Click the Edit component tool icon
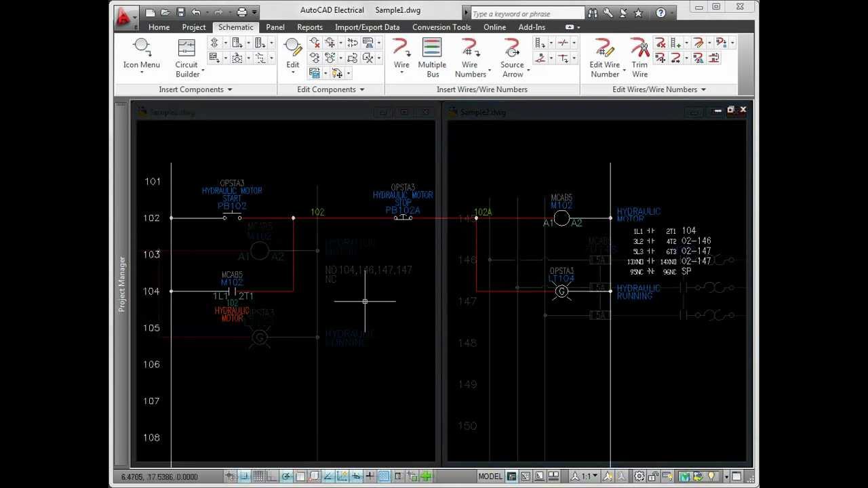 pyautogui.click(x=292, y=52)
